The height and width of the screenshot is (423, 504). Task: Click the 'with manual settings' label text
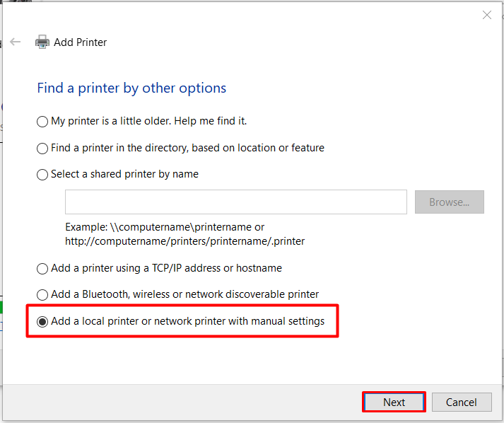[276, 321]
